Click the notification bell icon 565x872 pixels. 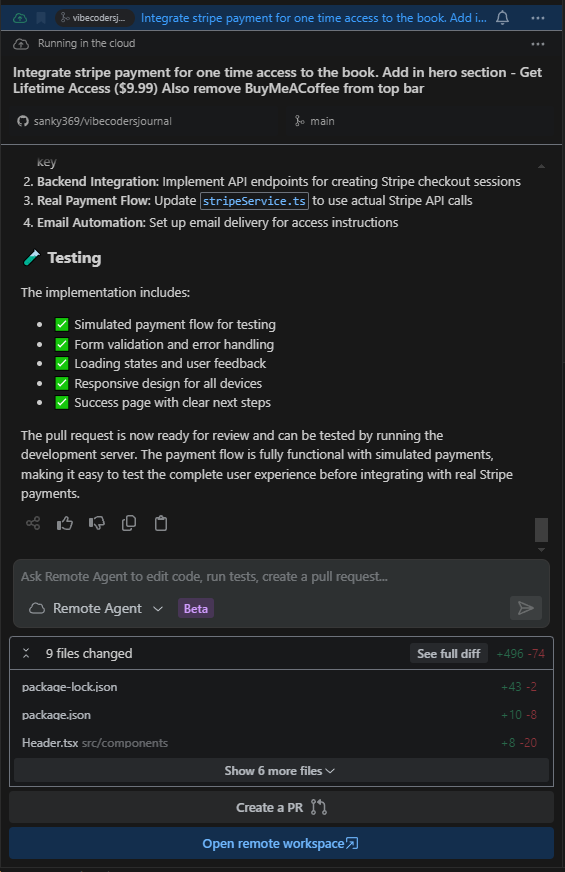click(503, 18)
